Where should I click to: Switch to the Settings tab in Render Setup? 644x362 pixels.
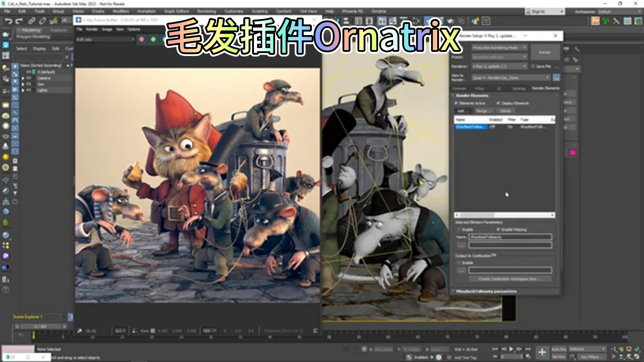[x=519, y=88]
